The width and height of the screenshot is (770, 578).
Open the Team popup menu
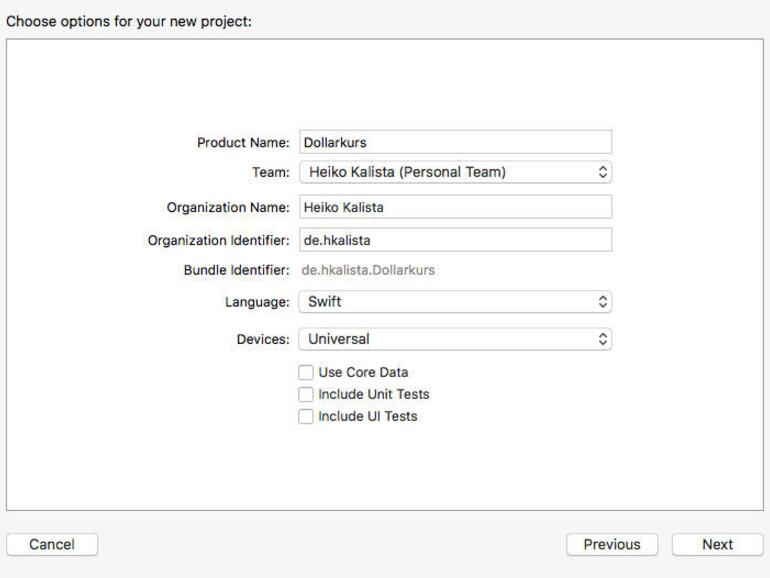point(455,172)
